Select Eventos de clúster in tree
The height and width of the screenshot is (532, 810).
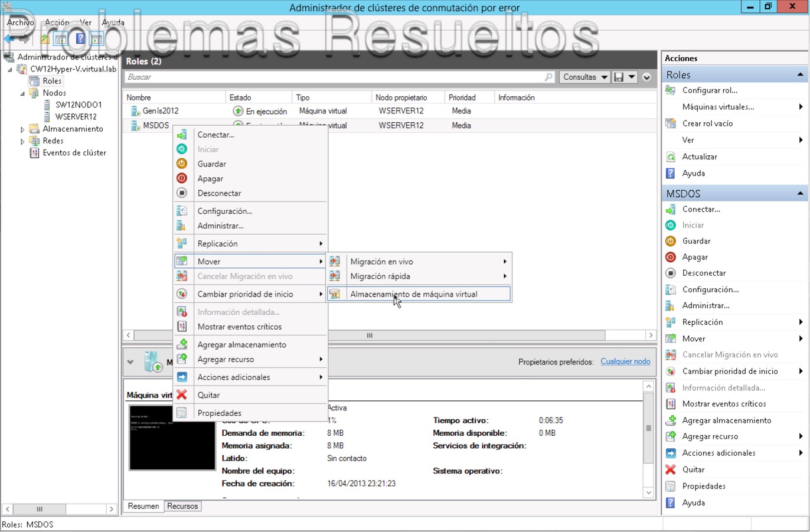pyautogui.click(x=74, y=152)
